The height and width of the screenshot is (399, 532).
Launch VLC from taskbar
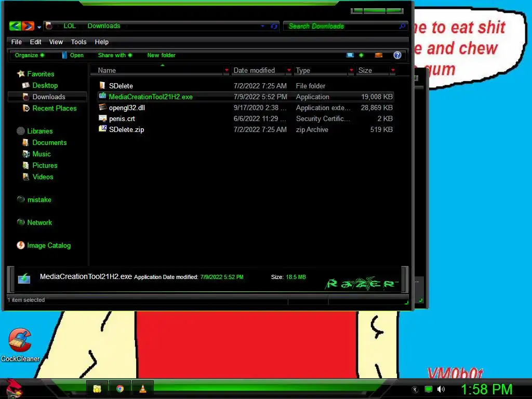click(143, 389)
